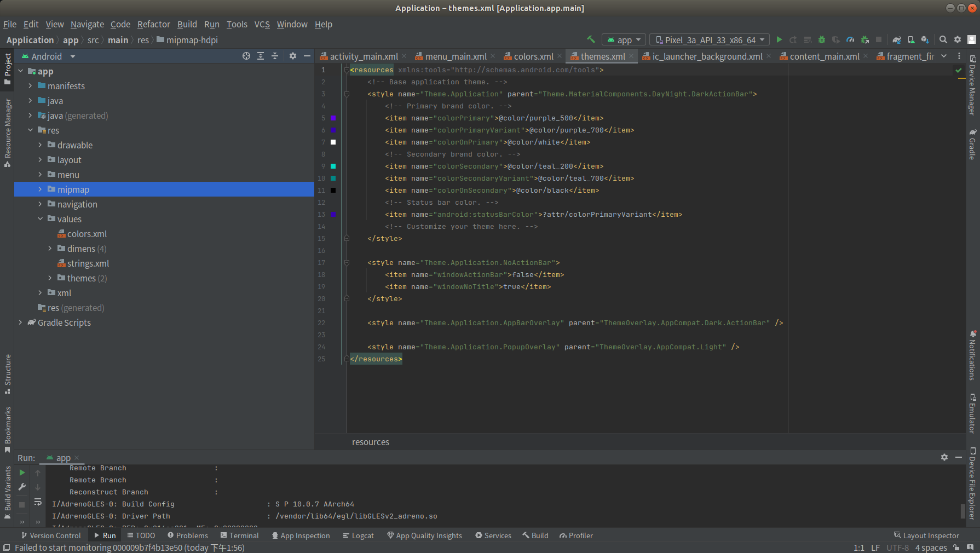Open the Device Manager toolbar icon
980x553 pixels.
click(x=911, y=39)
